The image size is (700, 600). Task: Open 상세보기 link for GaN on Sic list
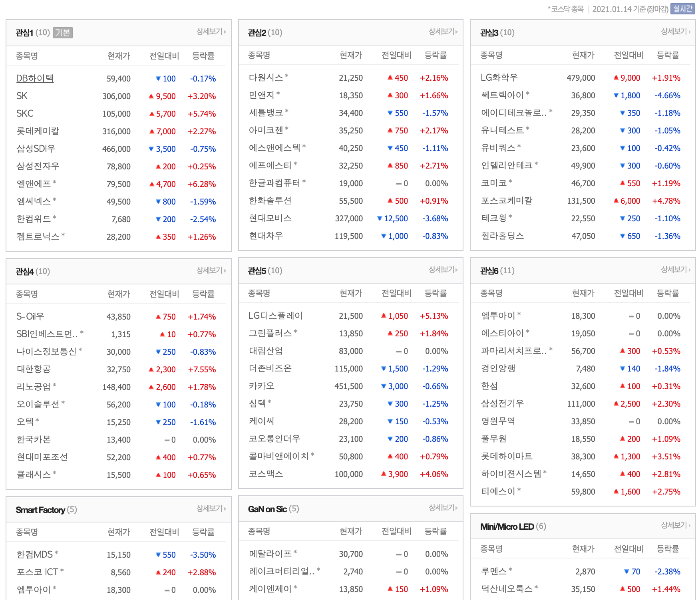point(443,508)
